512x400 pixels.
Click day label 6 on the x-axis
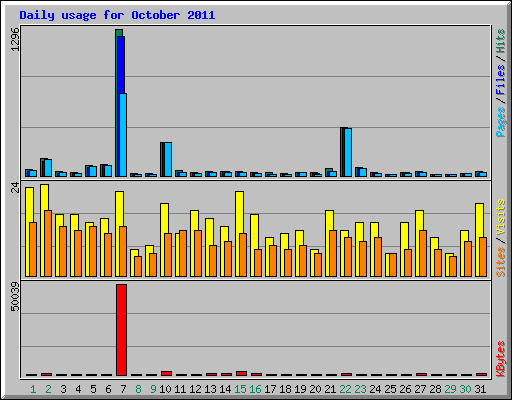pyautogui.click(x=108, y=389)
